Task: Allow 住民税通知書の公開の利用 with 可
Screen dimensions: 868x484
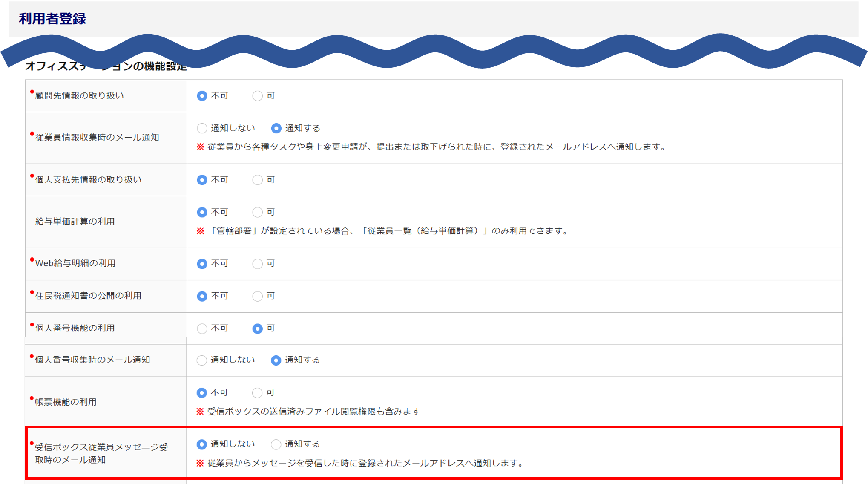Action: (x=257, y=296)
